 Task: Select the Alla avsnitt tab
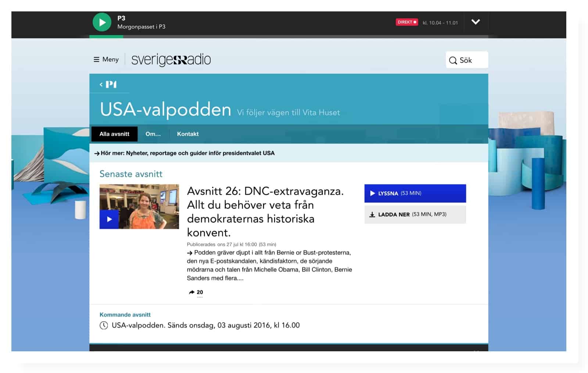(x=114, y=134)
